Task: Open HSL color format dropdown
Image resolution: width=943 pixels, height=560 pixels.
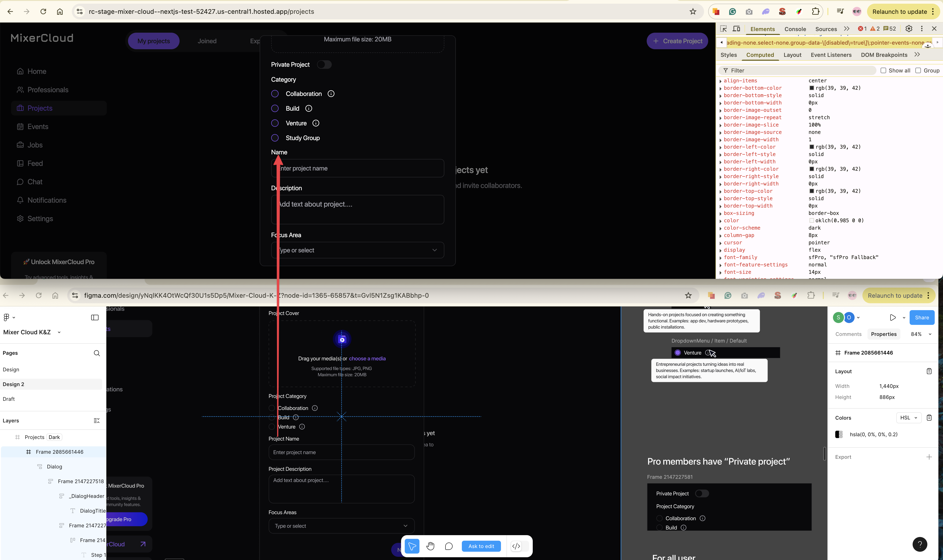Action: (909, 418)
